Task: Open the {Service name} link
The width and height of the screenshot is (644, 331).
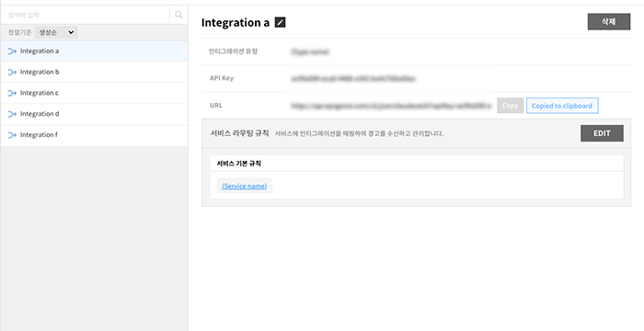Action: (x=245, y=186)
